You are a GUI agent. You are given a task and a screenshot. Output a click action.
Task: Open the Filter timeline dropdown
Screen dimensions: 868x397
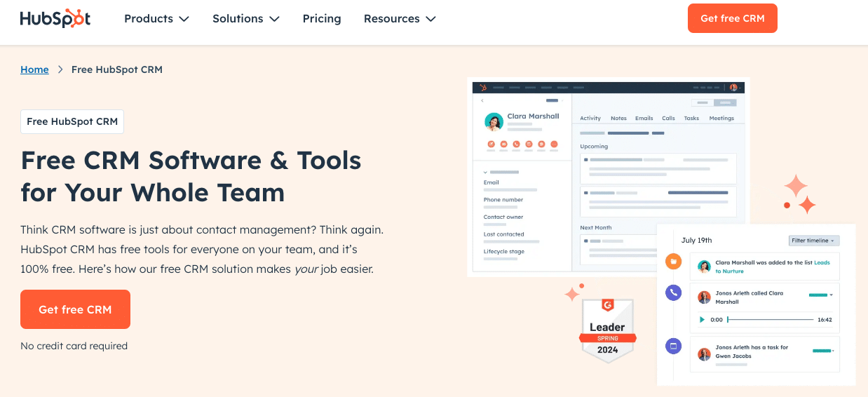coord(813,241)
